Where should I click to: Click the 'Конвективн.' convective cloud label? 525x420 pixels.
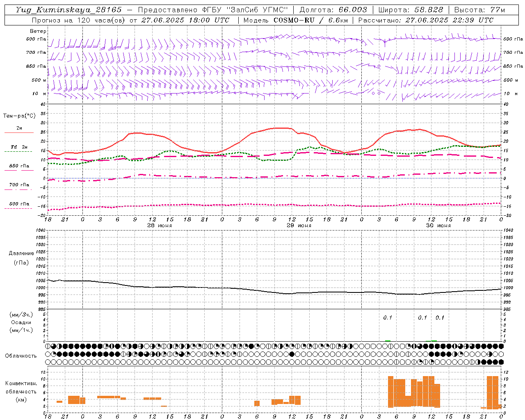coord(21,383)
